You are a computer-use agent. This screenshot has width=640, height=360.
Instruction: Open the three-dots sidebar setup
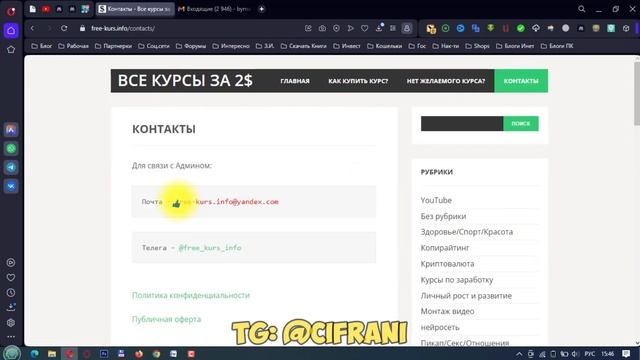(x=11, y=337)
